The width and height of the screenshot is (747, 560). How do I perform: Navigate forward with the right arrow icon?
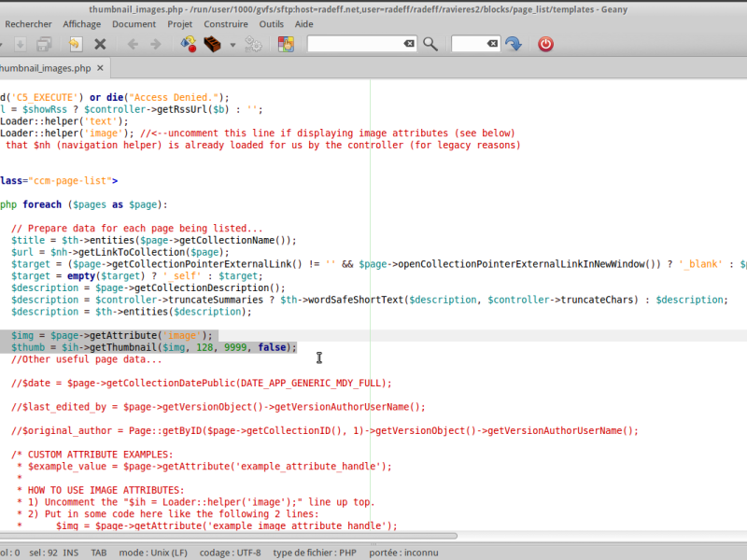(x=156, y=44)
